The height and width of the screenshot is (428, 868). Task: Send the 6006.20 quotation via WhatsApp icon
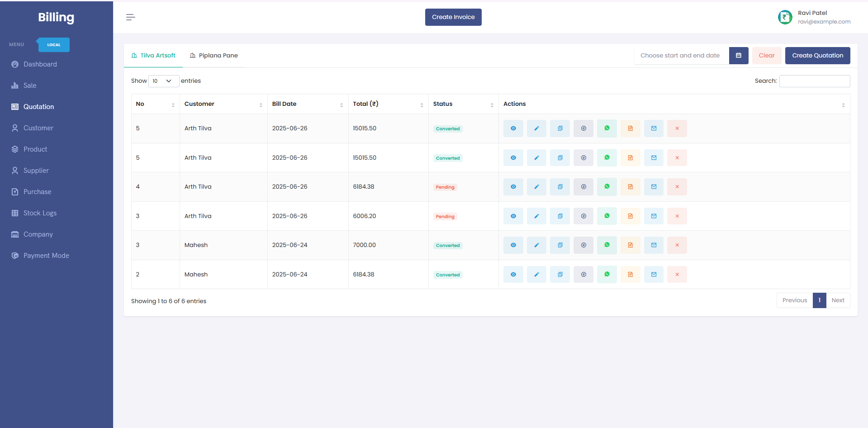(607, 216)
